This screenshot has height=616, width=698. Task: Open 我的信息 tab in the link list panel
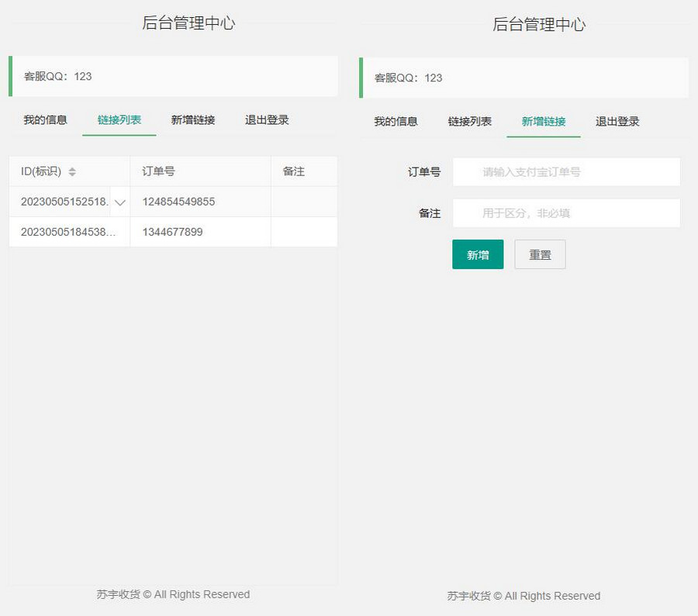point(45,120)
